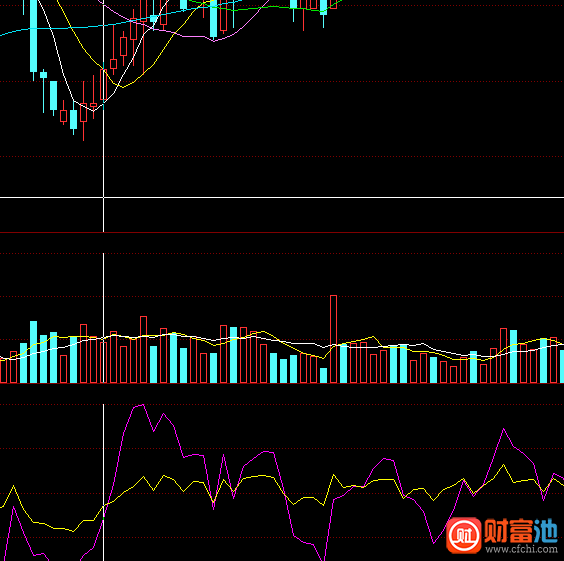This screenshot has width=564, height=561.
Task: Click the yellow indicator line's first peak at left
Action: 13,486
